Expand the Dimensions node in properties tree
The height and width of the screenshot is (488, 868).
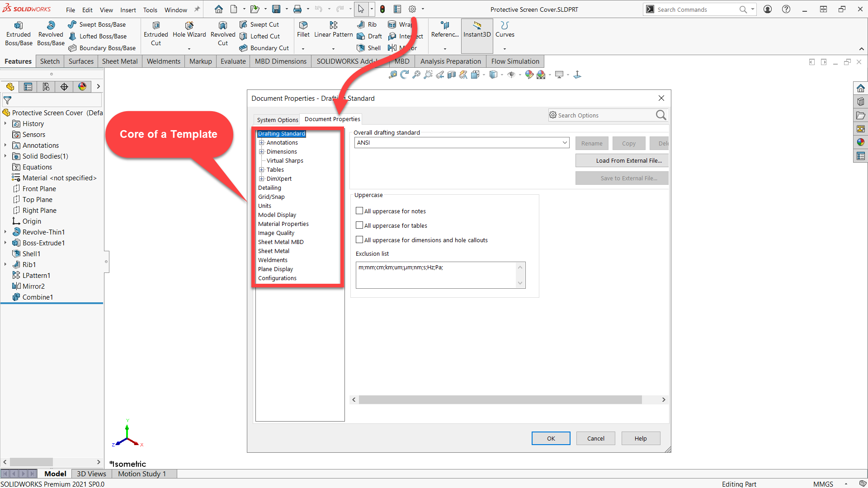261,152
